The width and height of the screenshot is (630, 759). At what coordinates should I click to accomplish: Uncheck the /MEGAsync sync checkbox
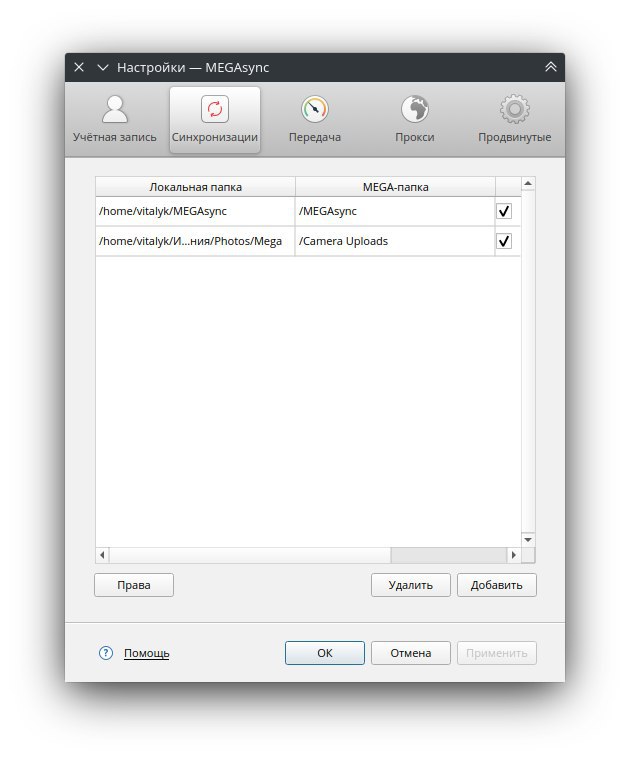coord(504,211)
